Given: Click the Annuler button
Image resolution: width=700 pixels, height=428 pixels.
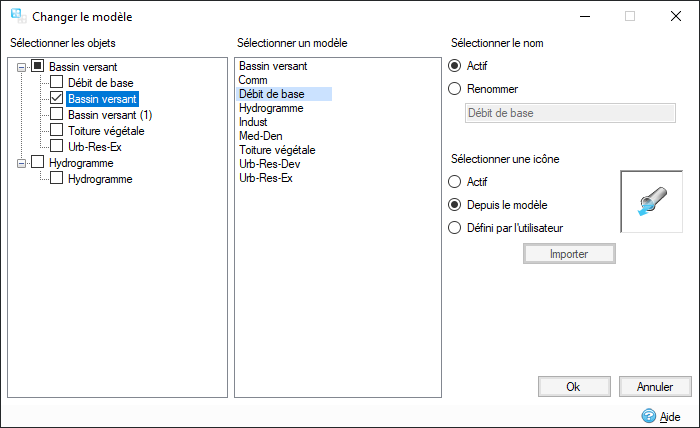Looking at the screenshot, I should [x=654, y=386].
